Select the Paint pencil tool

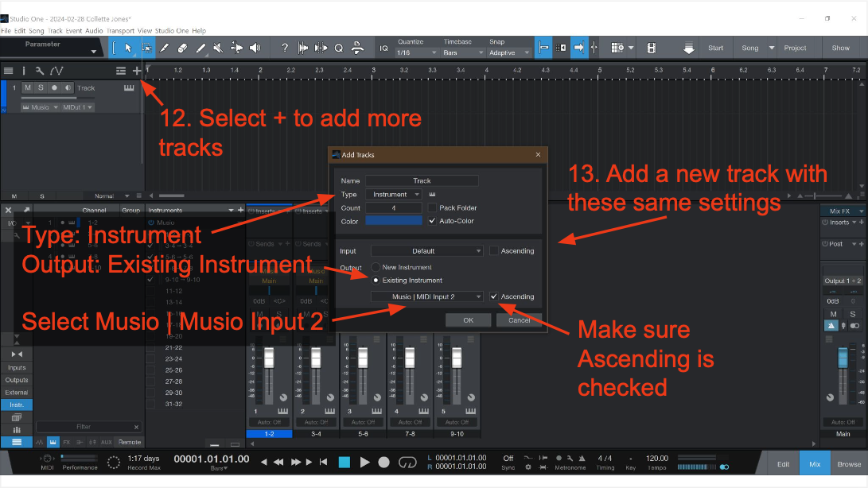point(200,48)
